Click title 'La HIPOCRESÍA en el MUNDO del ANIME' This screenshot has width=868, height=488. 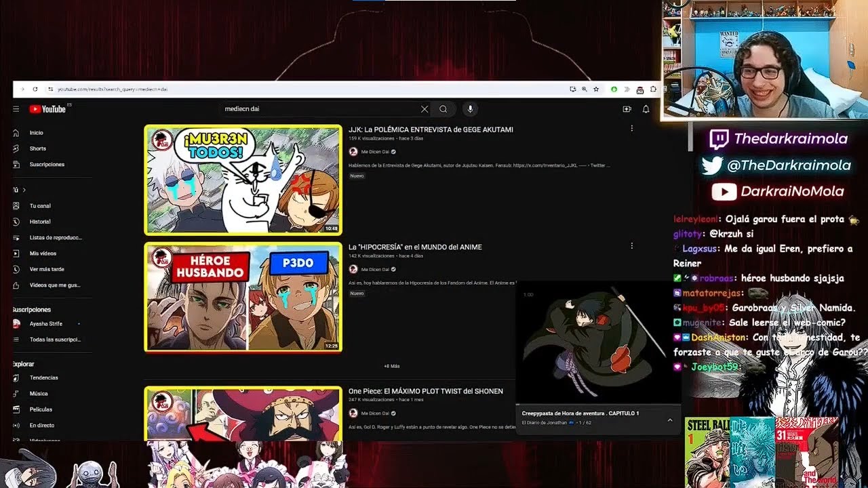415,247
